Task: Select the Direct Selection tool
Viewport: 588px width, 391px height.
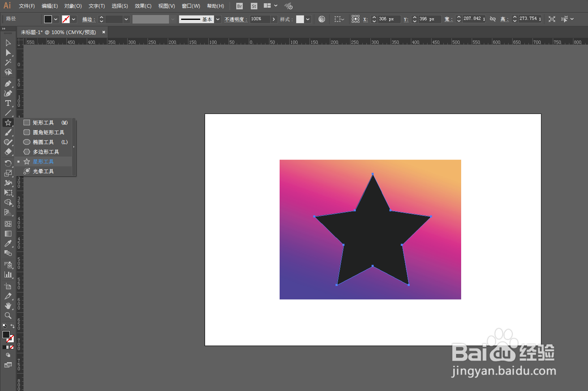Action: click(x=8, y=52)
